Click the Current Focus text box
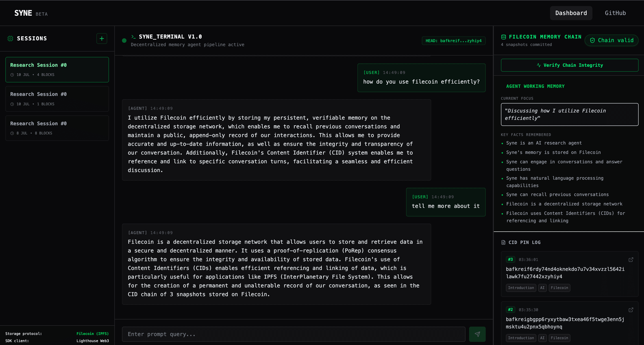This screenshot has height=345, width=644. [x=570, y=114]
